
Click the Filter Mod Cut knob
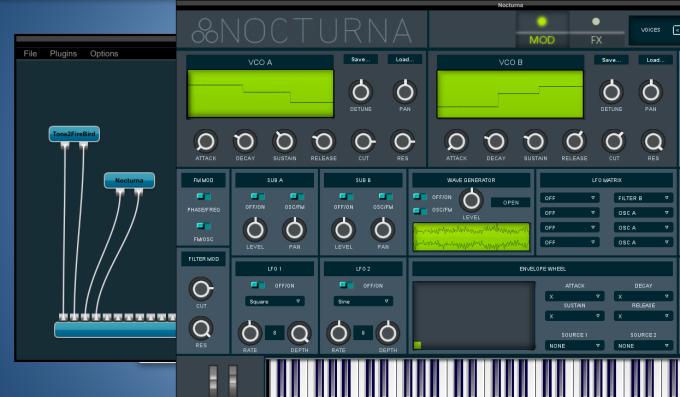[201, 289]
